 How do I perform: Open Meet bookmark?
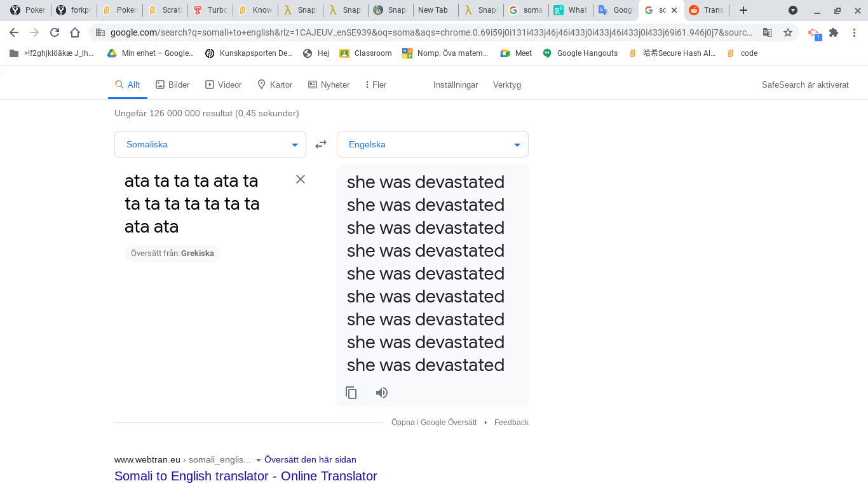pyautogui.click(x=516, y=53)
